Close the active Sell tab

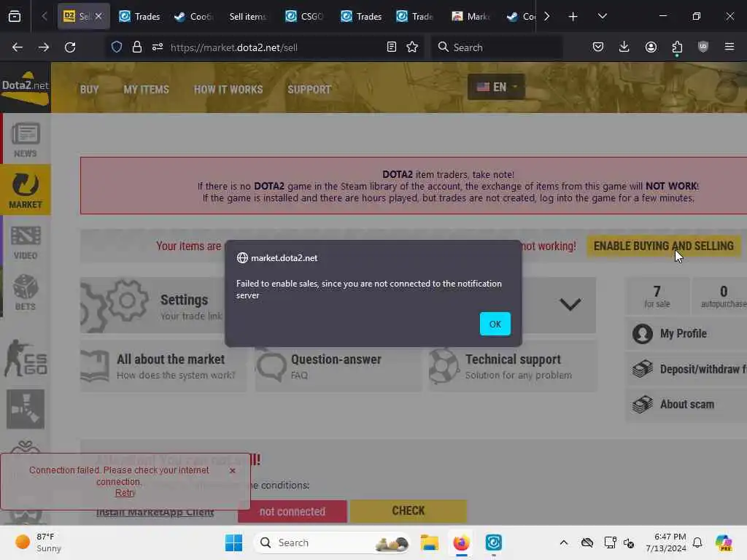tap(98, 16)
